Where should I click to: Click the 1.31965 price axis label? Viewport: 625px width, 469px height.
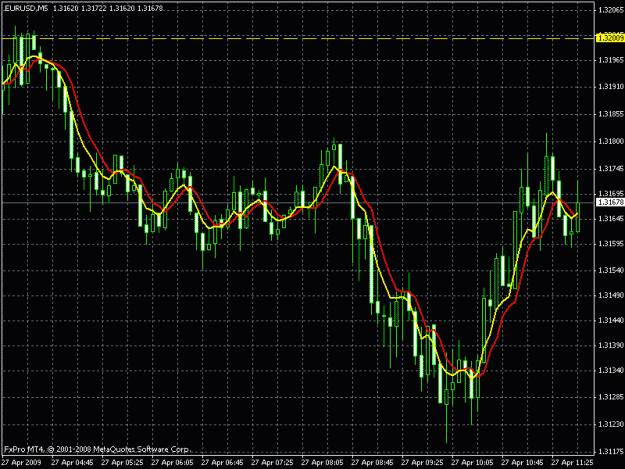click(x=611, y=60)
